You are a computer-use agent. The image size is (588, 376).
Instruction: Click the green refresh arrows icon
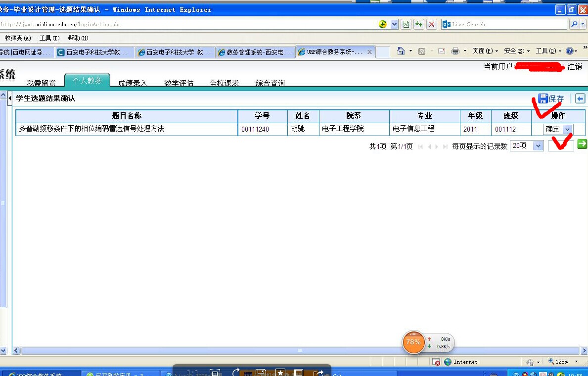[x=419, y=24]
